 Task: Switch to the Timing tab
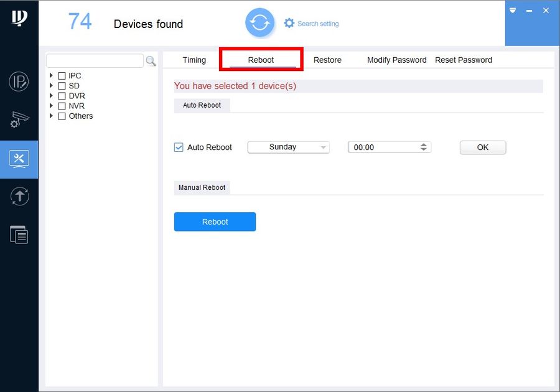(x=194, y=60)
